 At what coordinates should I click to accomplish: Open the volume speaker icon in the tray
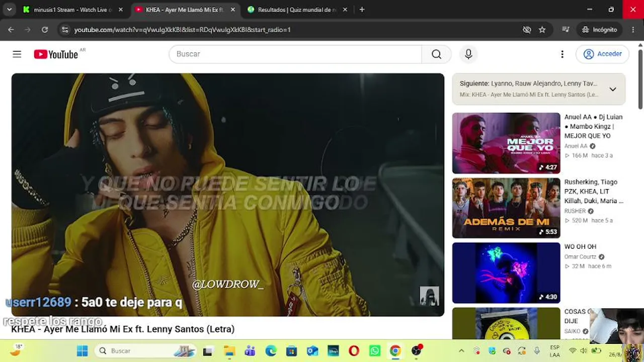pos(584,351)
